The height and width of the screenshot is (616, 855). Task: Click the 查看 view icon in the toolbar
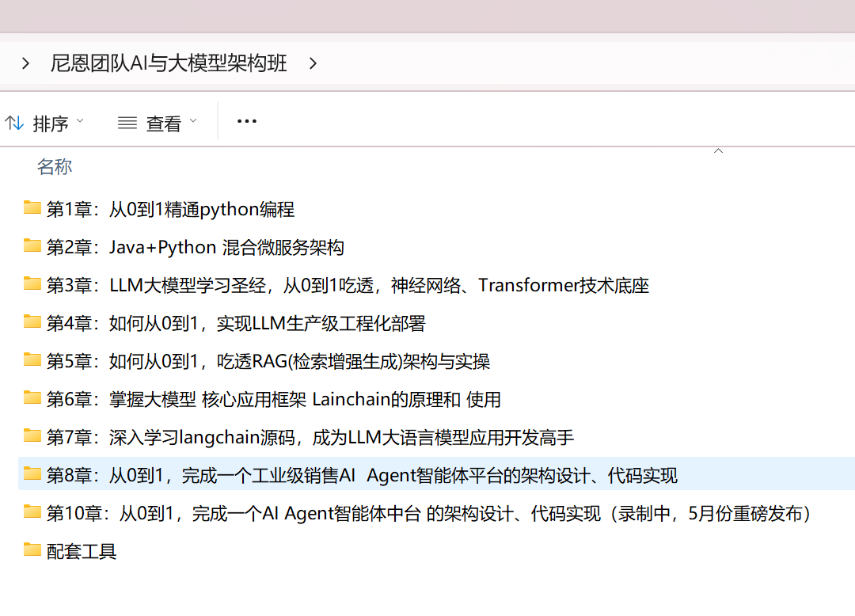(127, 121)
